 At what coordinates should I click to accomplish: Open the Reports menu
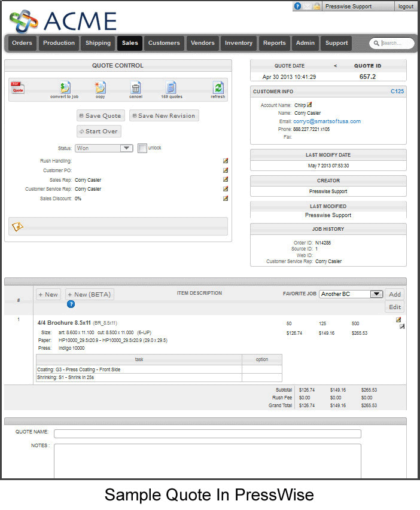pos(275,43)
